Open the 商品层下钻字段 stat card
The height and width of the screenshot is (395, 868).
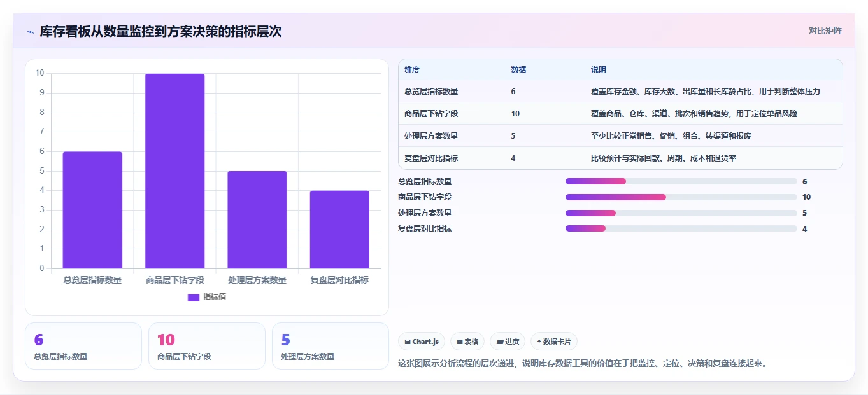(x=207, y=346)
